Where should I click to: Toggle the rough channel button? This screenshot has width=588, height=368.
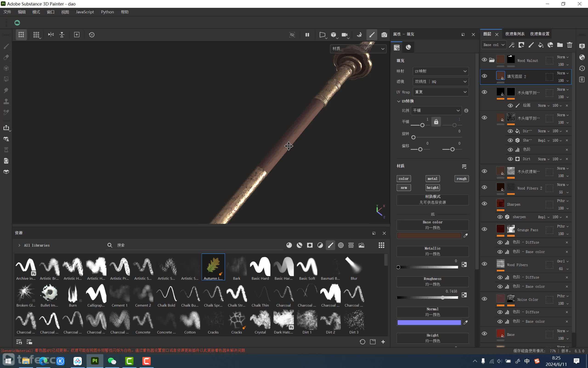tap(461, 179)
